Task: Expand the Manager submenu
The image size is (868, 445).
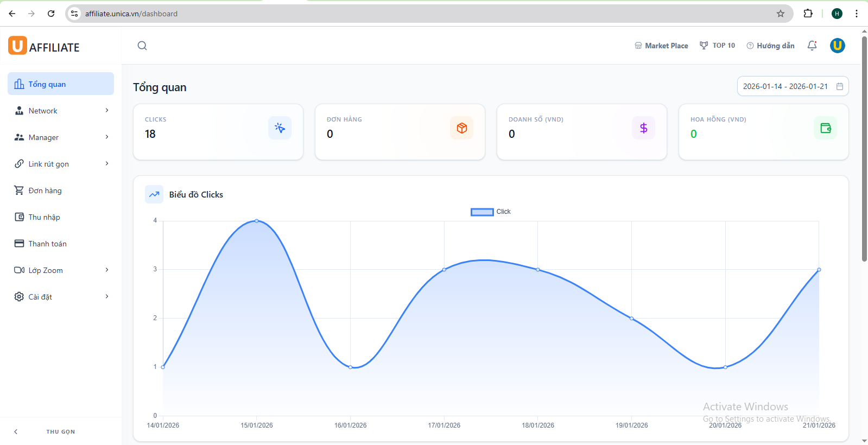Action: coord(61,137)
